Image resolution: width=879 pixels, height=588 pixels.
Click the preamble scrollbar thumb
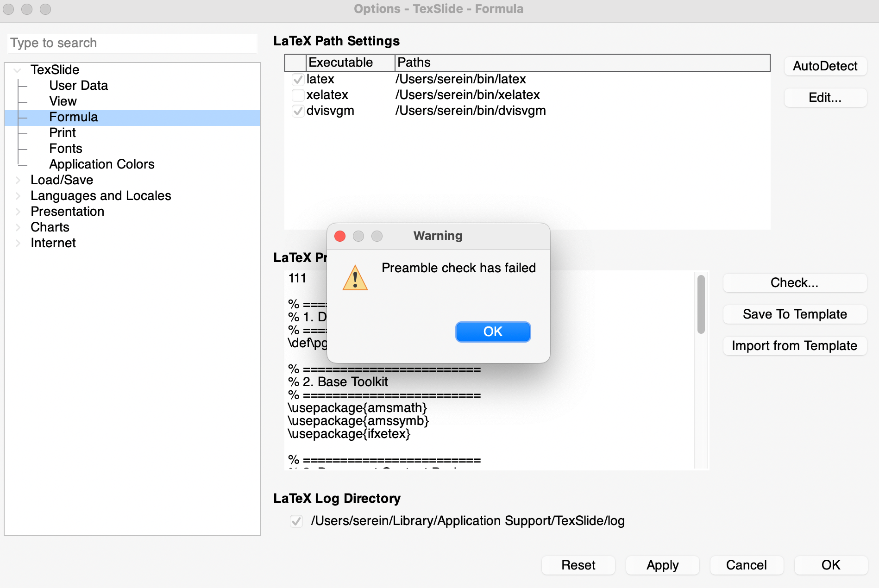coord(701,304)
